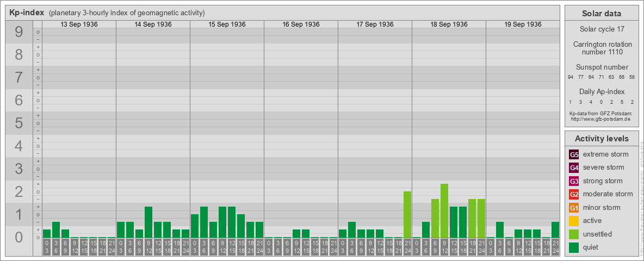This screenshot has height=261, width=644.
Task: Click the 21-24 bar on 19 Sep 1936
Action: click(x=555, y=230)
